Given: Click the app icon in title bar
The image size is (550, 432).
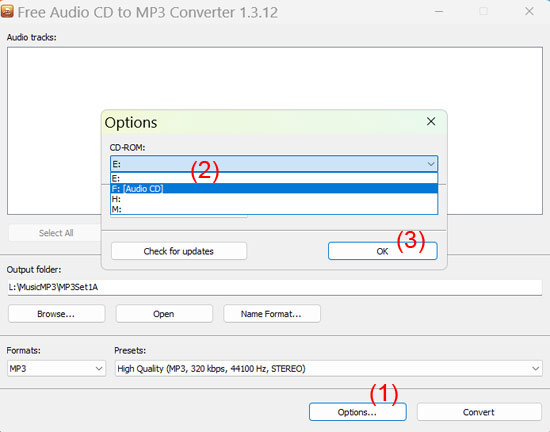Looking at the screenshot, I should coord(7,12).
